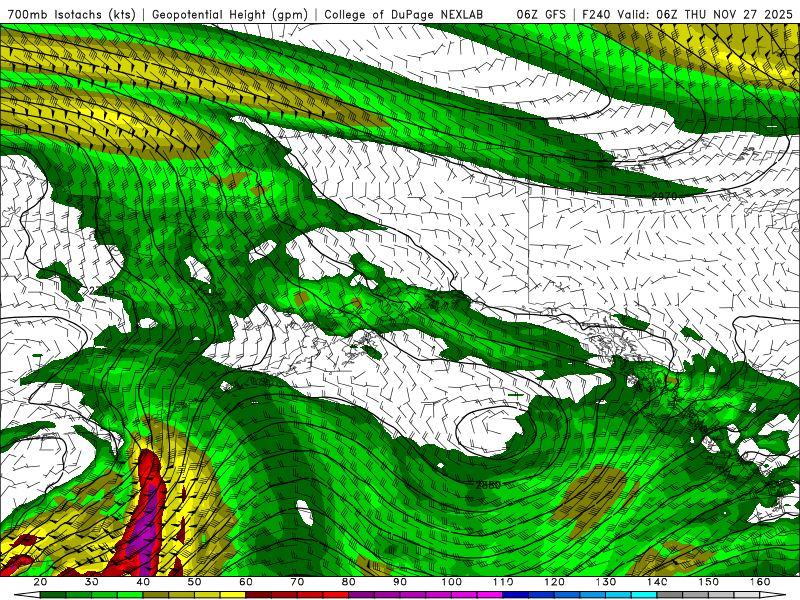This screenshot has width=800, height=600.
Task: Click the 2880 height contour label
Action: coord(488,485)
